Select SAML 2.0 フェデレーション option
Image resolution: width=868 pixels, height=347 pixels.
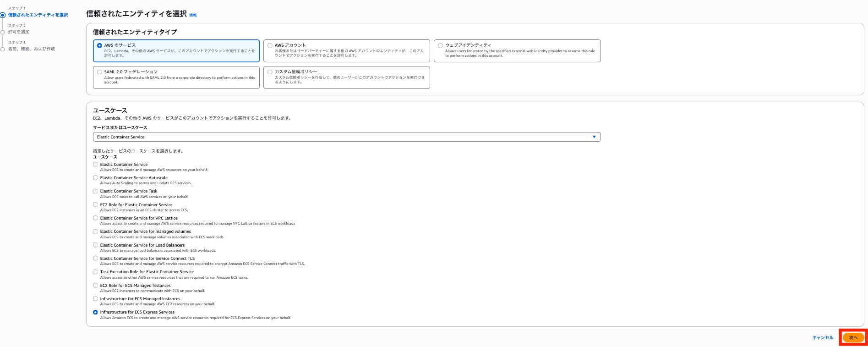(x=99, y=72)
